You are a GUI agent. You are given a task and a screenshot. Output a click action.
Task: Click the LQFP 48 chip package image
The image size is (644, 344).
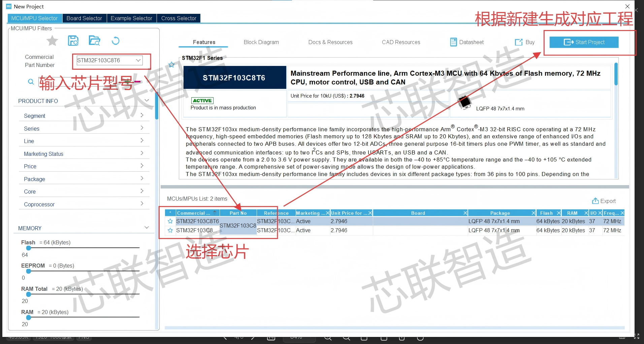tap(465, 102)
